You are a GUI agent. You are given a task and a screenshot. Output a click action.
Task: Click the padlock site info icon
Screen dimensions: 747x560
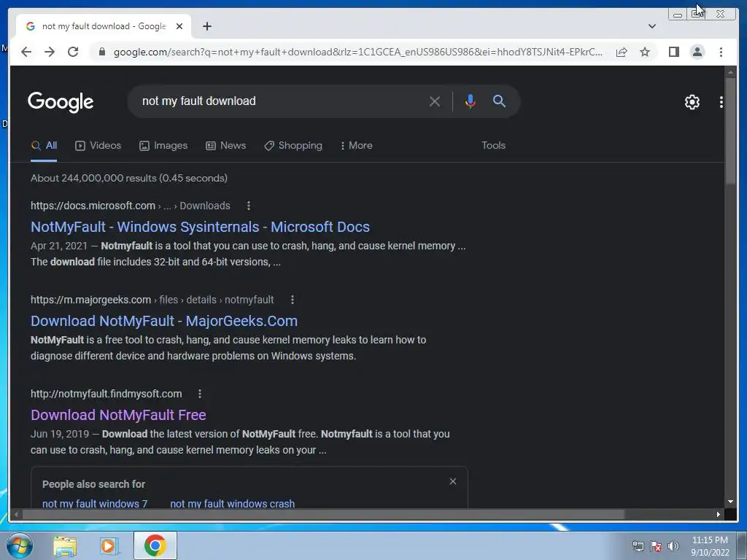(101, 52)
